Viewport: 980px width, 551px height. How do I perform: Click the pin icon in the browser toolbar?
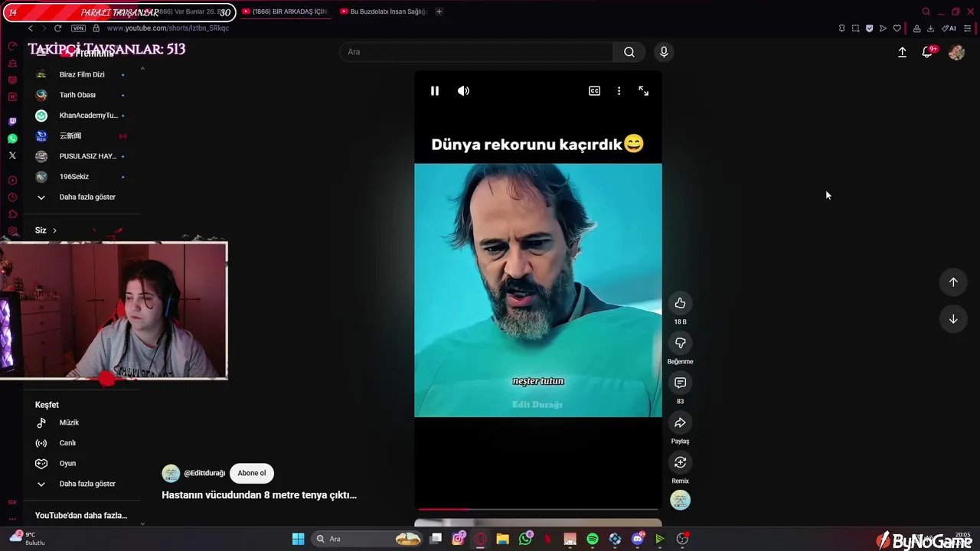pyautogui.click(x=841, y=28)
